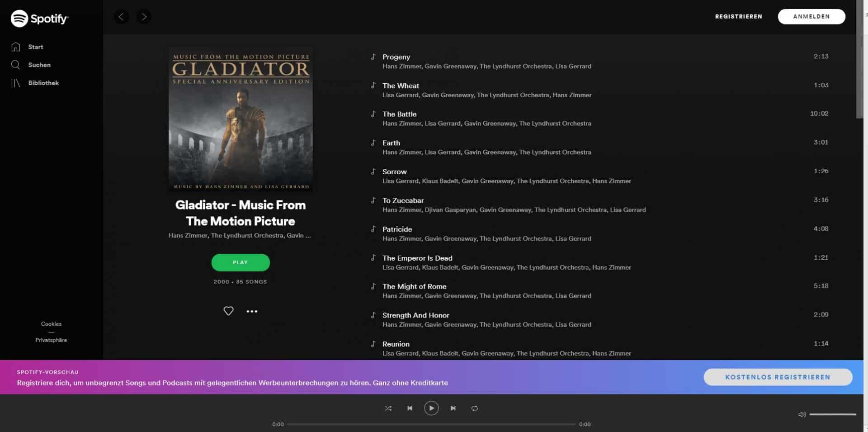Click the note icon beside To Zuccabar
The width and height of the screenshot is (868, 432).
(x=373, y=200)
